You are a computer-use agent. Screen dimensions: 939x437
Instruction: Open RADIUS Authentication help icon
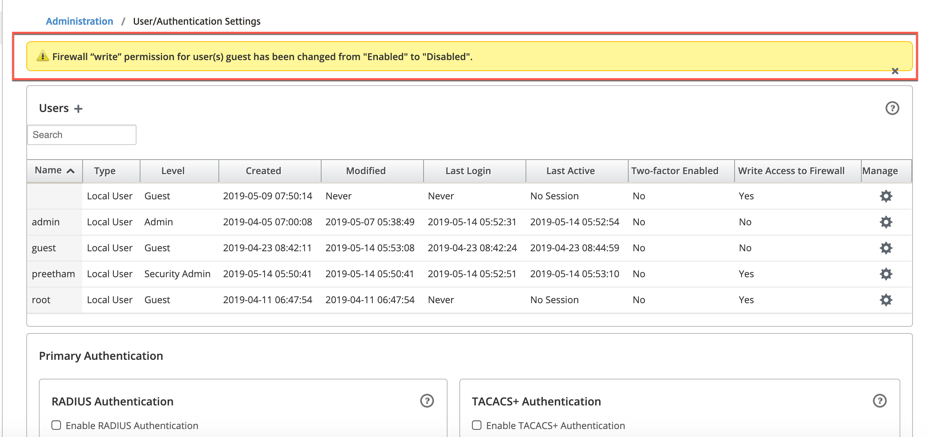click(426, 401)
